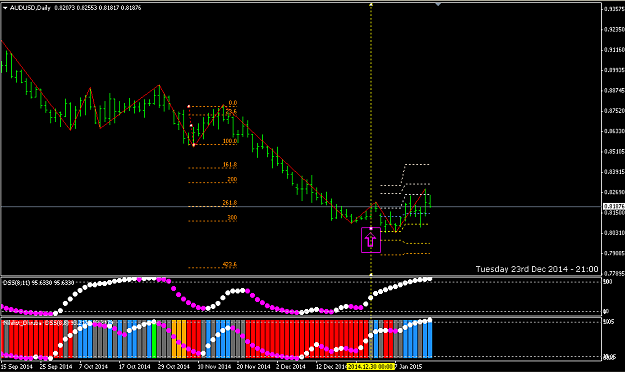Screen dimensions: 625x373
Task: Click the 0.83915 price scale label
Action: 614,172
